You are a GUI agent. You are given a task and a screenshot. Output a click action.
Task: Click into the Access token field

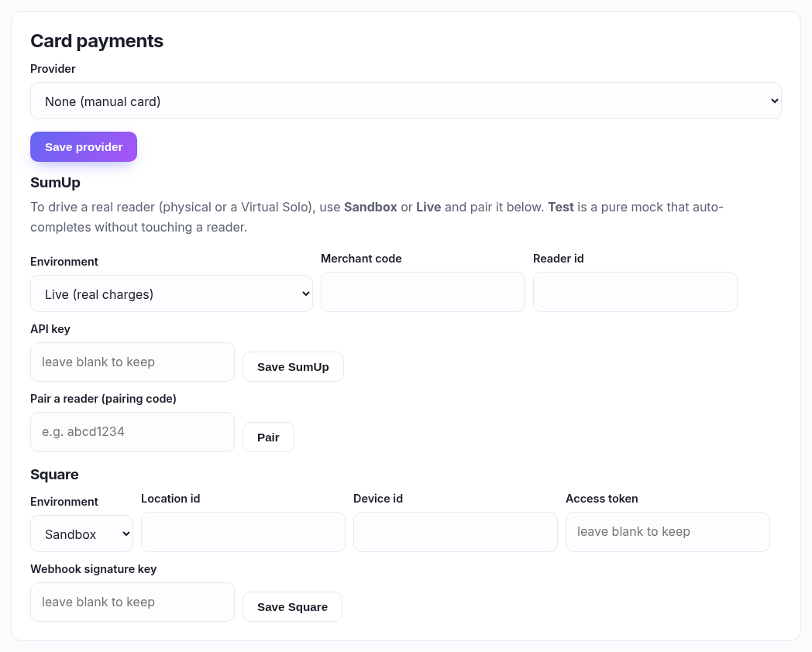point(668,532)
